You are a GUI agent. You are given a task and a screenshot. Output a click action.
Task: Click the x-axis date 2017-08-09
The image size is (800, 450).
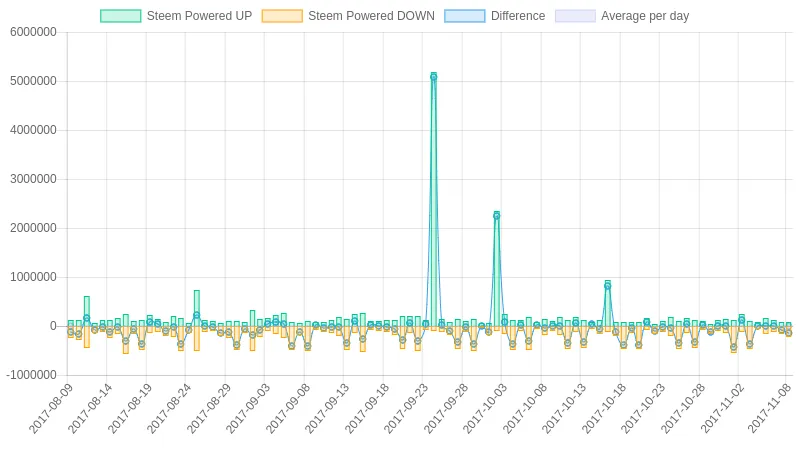coord(50,409)
